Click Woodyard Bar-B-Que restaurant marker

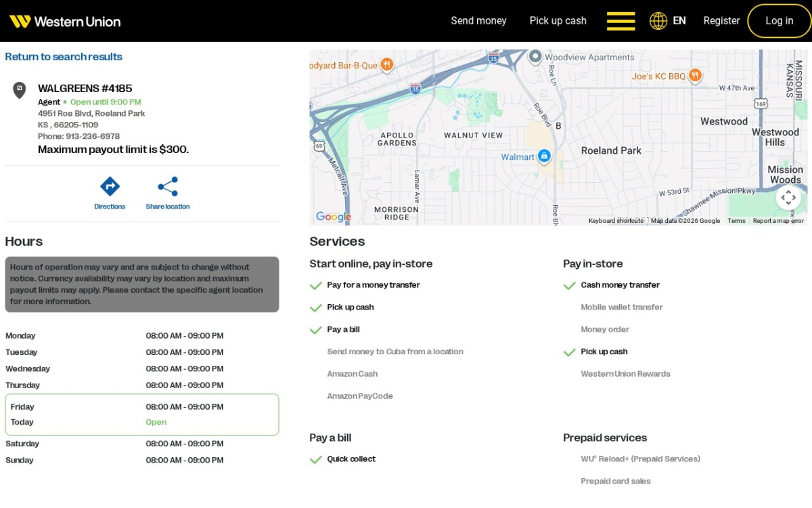point(386,65)
